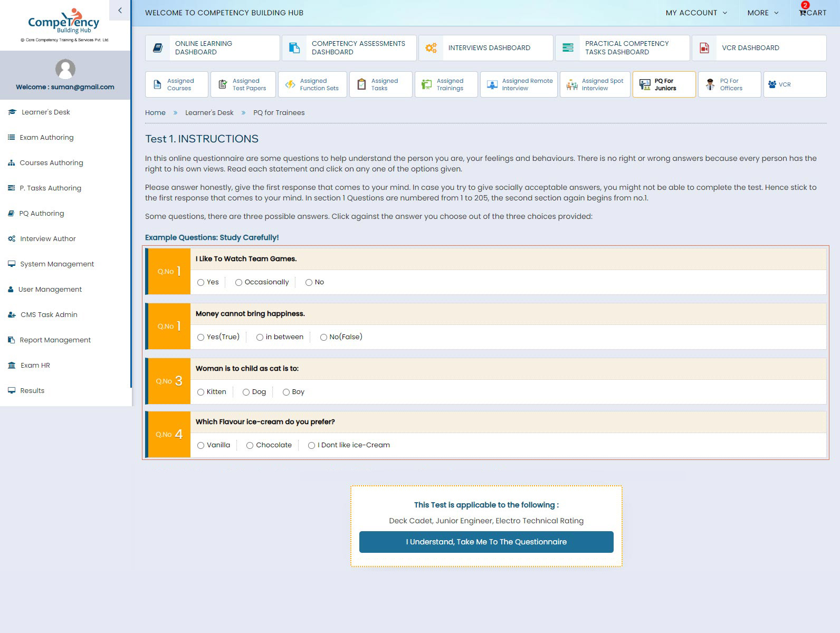
Task: Click the Results monitor icon
Action: click(x=12, y=391)
